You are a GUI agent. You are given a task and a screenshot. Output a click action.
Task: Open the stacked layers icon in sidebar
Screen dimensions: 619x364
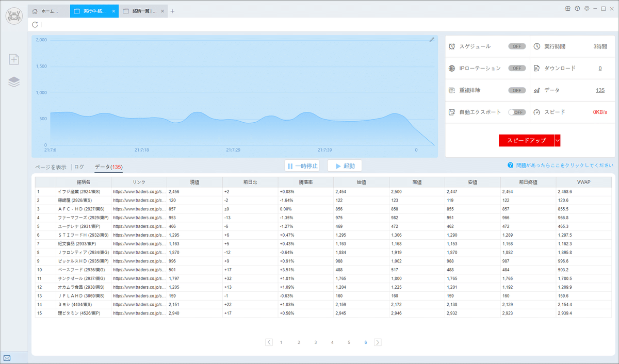[x=14, y=82]
